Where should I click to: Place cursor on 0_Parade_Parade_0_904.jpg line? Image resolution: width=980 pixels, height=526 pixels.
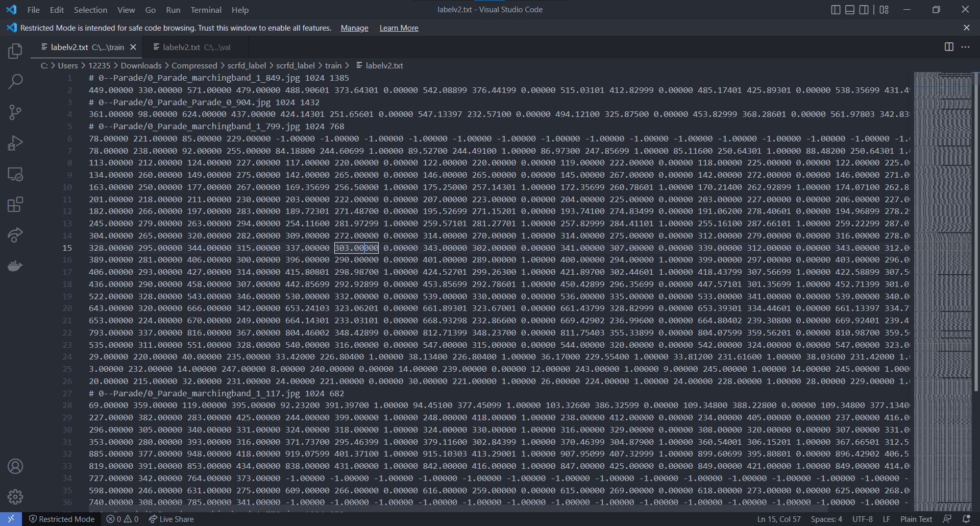[204, 102]
